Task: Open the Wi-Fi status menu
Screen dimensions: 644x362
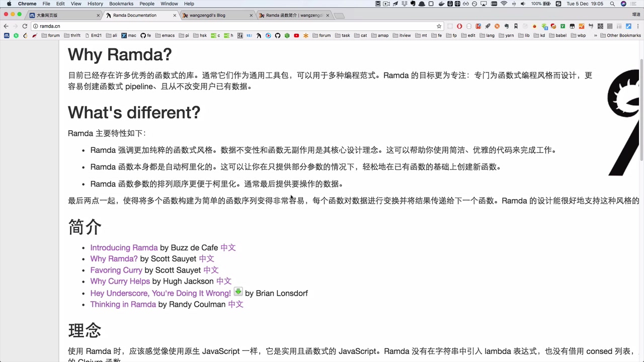Action: pyautogui.click(x=504, y=4)
